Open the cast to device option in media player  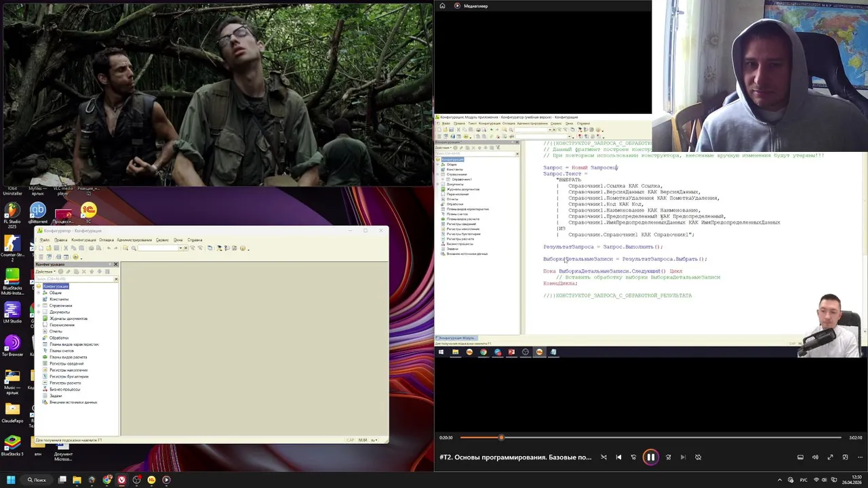(800, 457)
